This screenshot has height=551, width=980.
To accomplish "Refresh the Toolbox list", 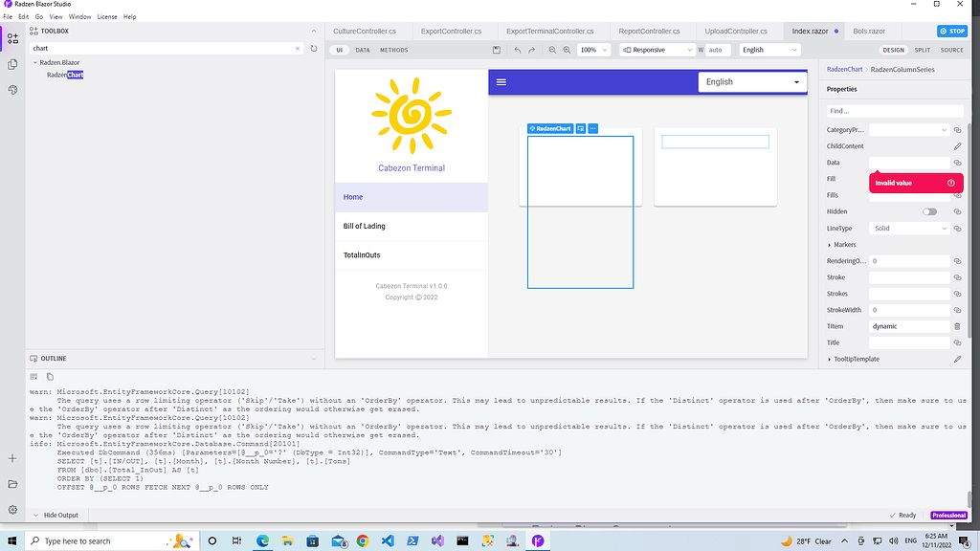I will (315, 48).
